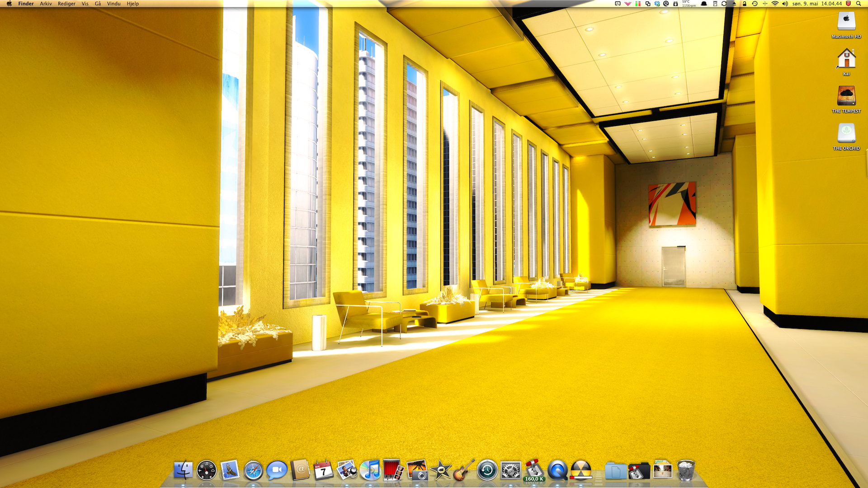This screenshot has height=488, width=868.
Task: Open the Arkiv menu
Action: [46, 4]
